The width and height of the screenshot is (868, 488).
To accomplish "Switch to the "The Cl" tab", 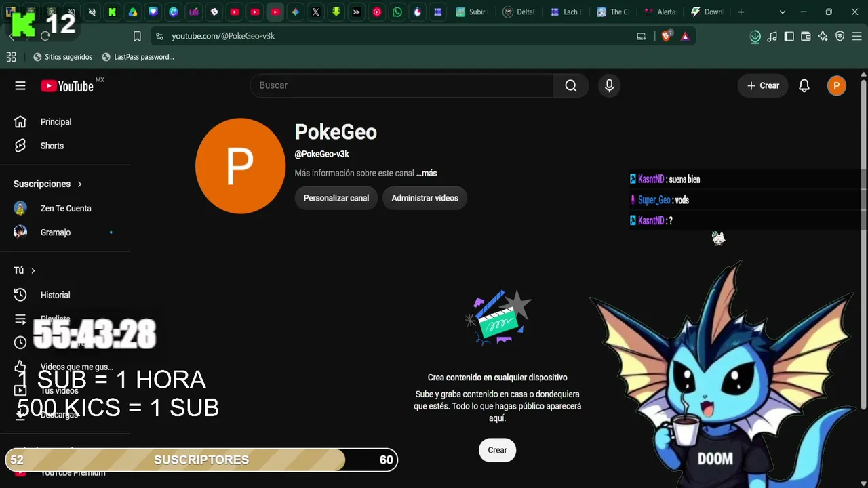I will tap(613, 12).
